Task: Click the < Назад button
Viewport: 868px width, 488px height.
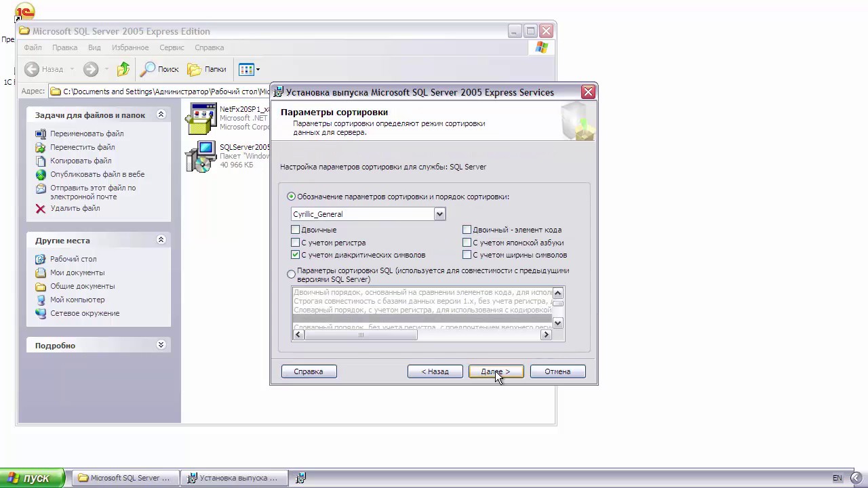Action: tap(435, 371)
